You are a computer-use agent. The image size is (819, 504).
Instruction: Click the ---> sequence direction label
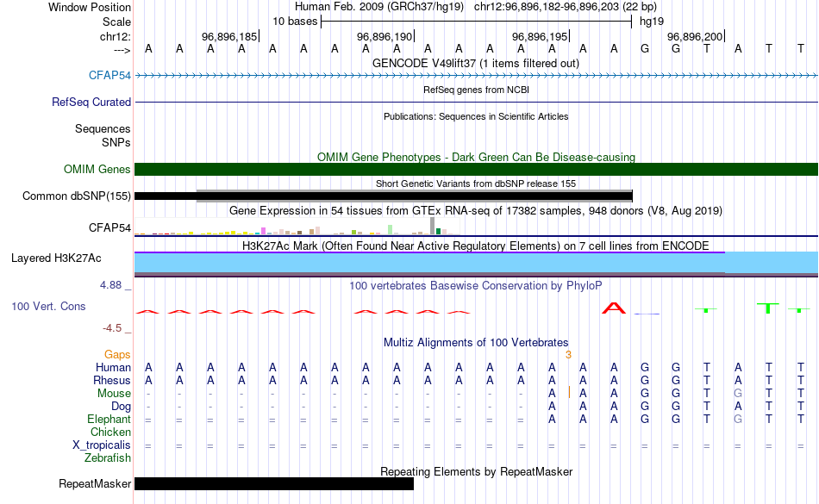click(x=122, y=50)
